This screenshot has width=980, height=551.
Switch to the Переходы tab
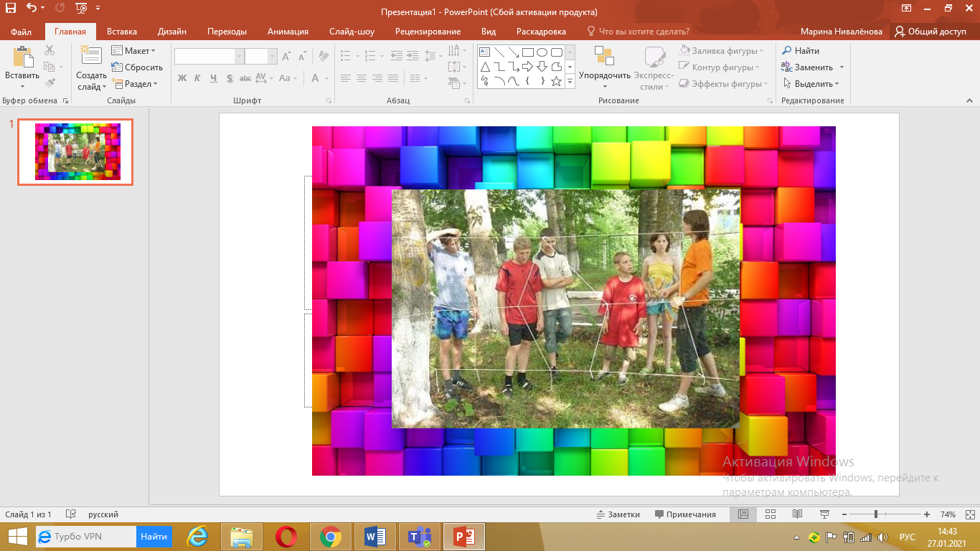[x=227, y=32]
